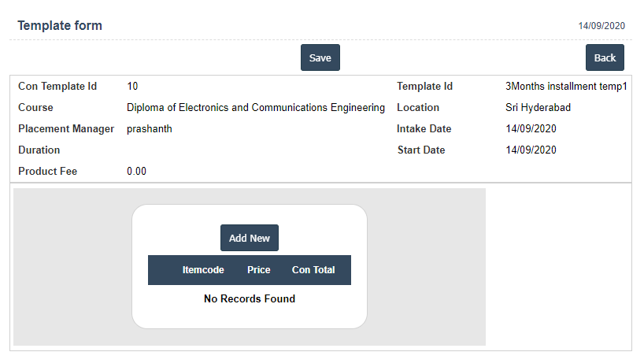
Task: Click the No Records Found message
Action: pyautogui.click(x=249, y=299)
